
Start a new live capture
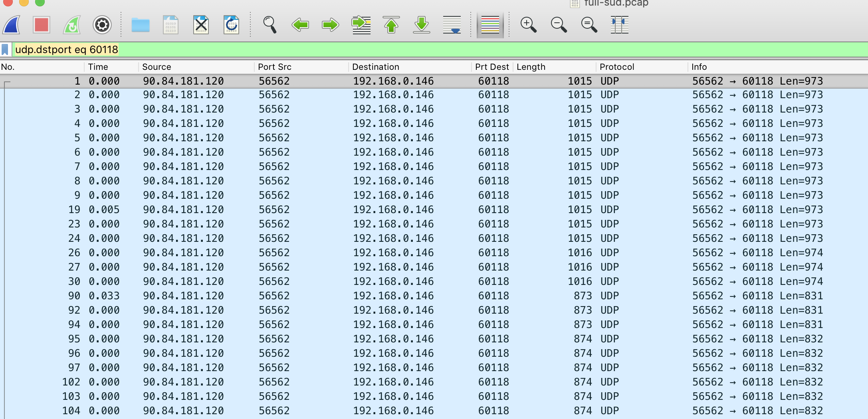pos(11,25)
